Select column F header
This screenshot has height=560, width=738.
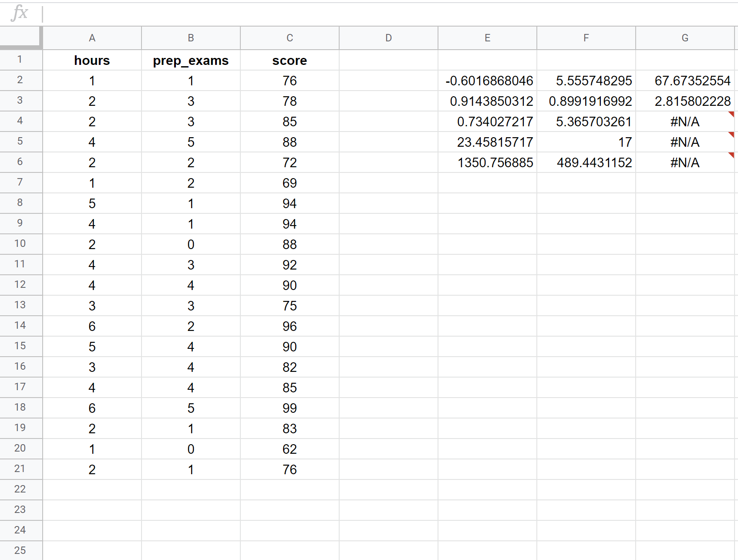[x=586, y=38]
